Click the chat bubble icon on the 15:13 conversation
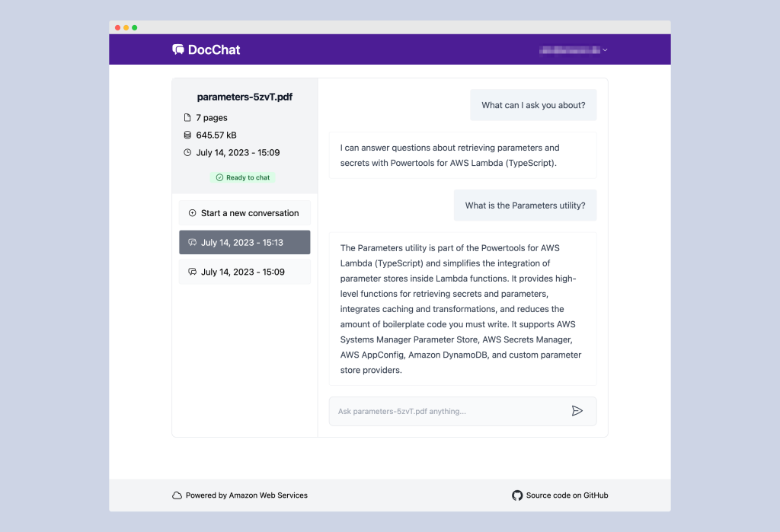 coord(192,242)
